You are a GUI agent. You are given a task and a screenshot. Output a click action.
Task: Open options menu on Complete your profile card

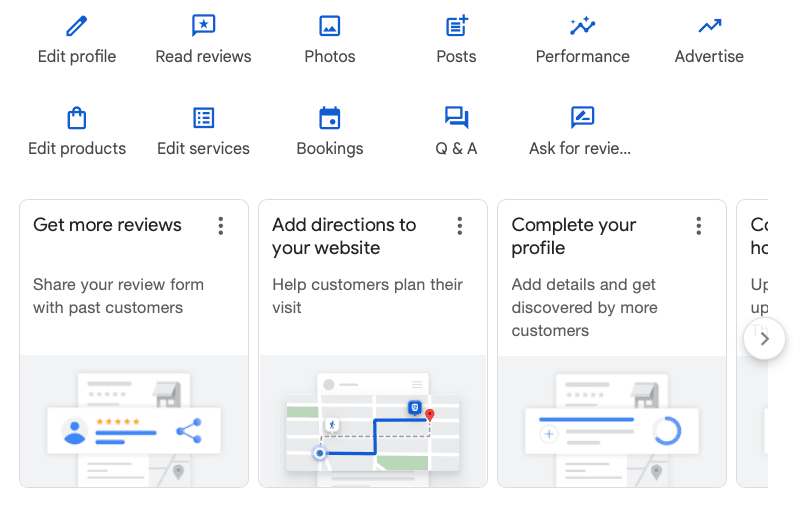(699, 226)
